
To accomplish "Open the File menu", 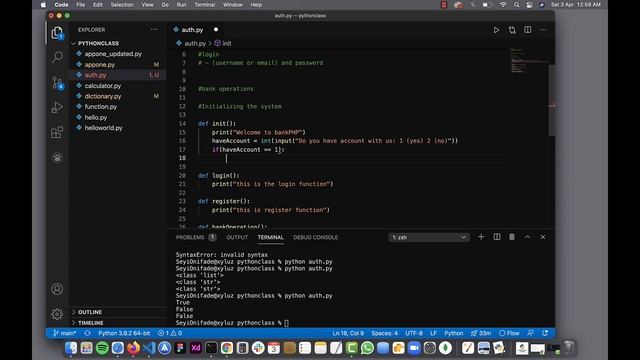I will pyautogui.click(x=81, y=5).
